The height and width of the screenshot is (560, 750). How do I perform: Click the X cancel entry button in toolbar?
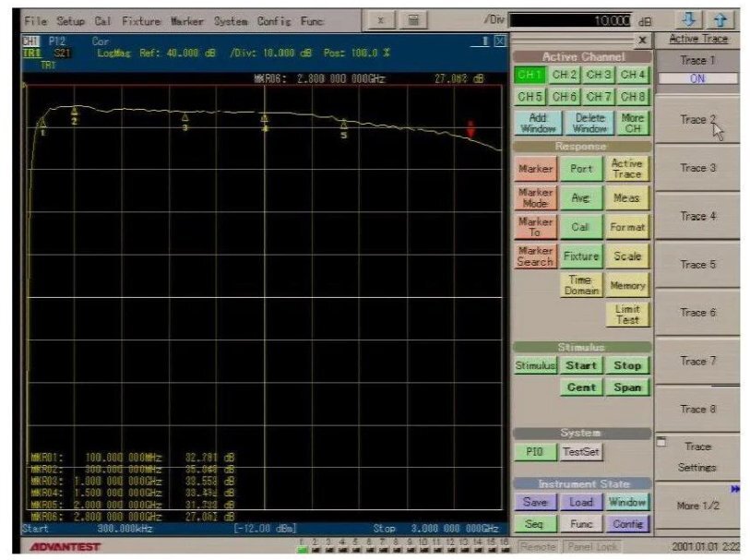click(x=382, y=20)
